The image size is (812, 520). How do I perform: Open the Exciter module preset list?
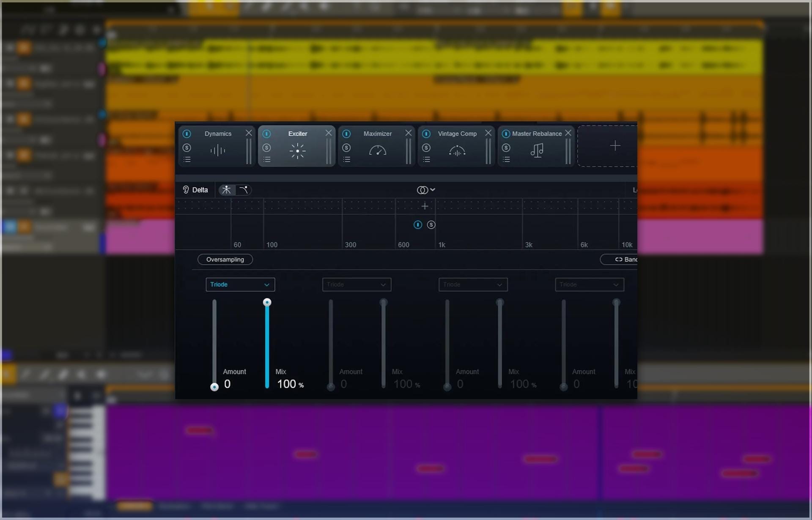(x=267, y=159)
